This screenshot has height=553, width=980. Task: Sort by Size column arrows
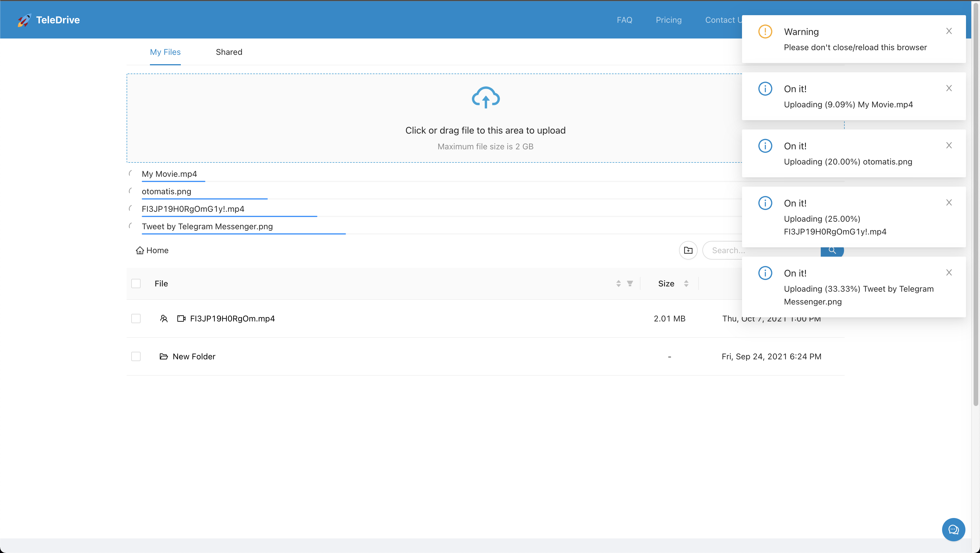(x=686, y=283)
